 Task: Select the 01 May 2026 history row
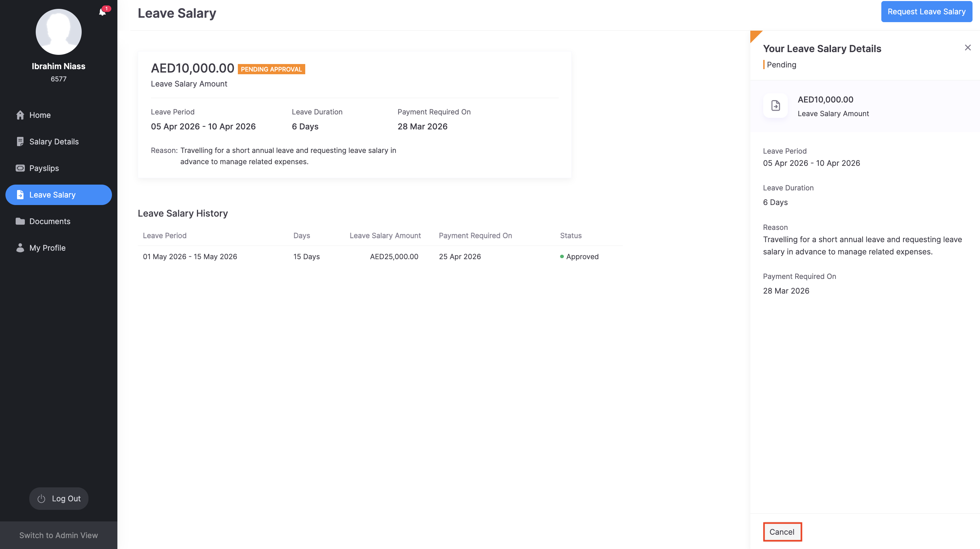click(190, 256)
